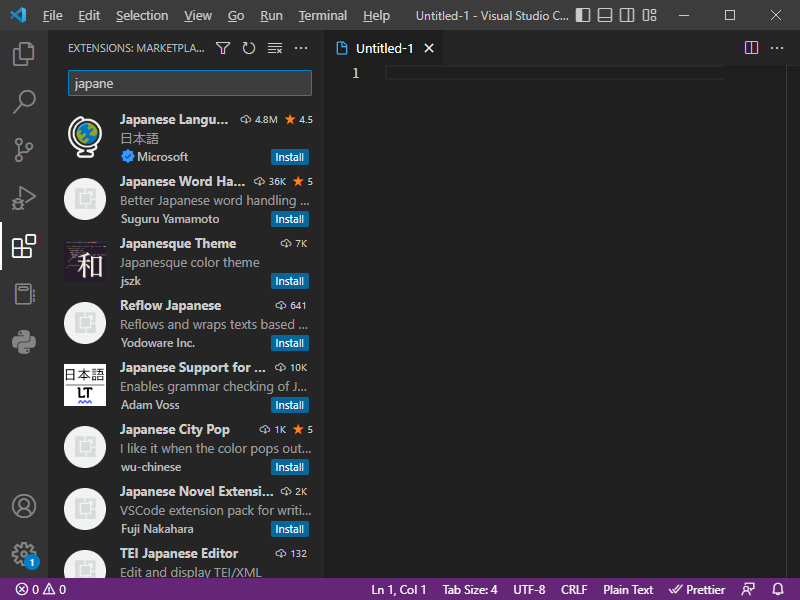
Task: Open Japanese Support LT extension thumbnail
Action: coord(85,385)
